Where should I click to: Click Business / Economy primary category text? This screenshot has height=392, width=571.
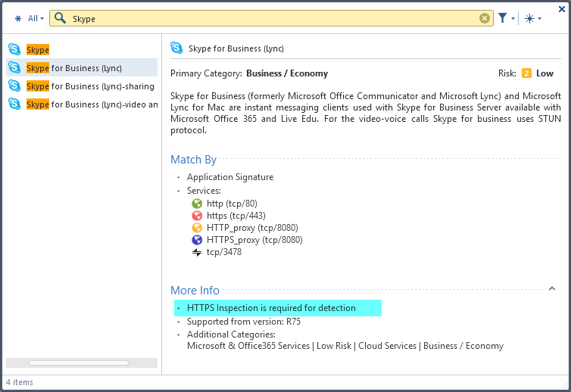tap(287, 73)
